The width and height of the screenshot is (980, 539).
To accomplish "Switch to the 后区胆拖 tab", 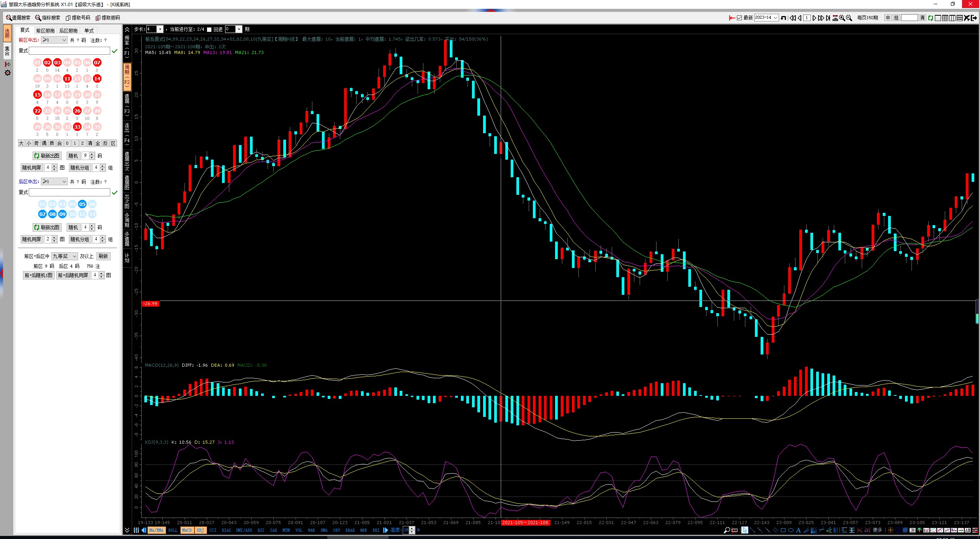I will click(68, 31).
